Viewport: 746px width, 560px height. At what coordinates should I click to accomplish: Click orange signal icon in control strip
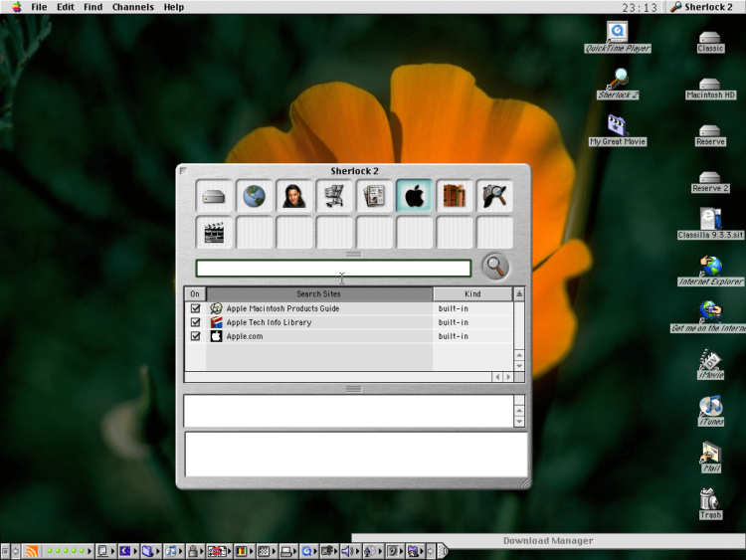(32, 551)
